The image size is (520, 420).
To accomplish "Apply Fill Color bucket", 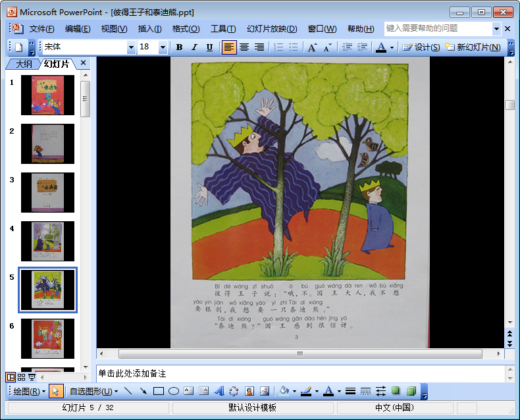I will tap(284, 392).
